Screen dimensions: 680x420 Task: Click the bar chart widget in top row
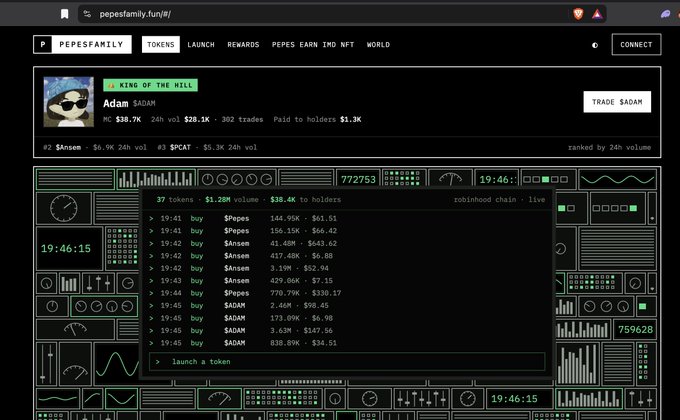[156, 179]
